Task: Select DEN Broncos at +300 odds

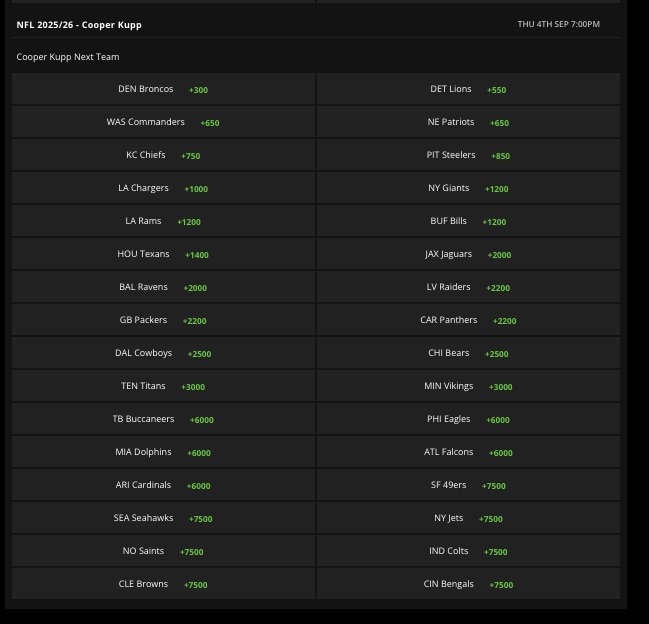Action: pyautogui.click(x=163, y=89)
